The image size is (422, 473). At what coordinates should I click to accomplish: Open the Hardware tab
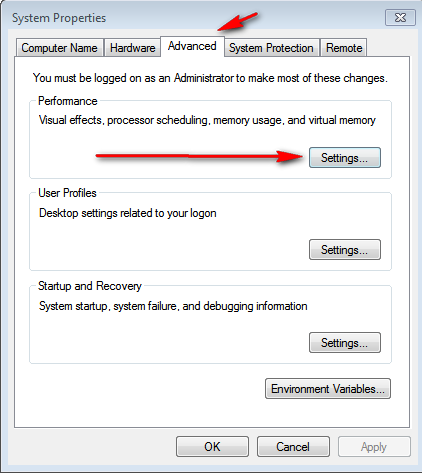(x=132, y=48)
